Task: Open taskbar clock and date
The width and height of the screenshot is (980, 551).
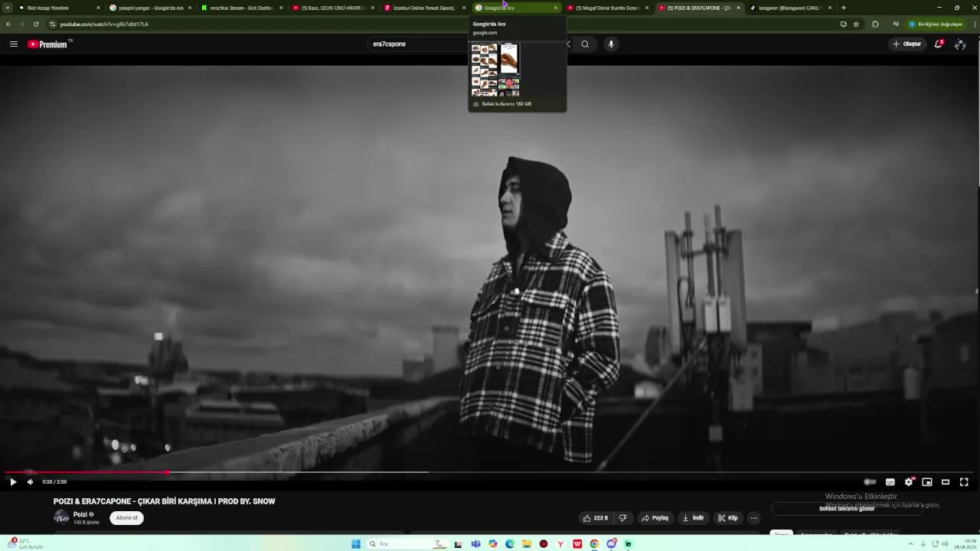Action: (966, 544)
